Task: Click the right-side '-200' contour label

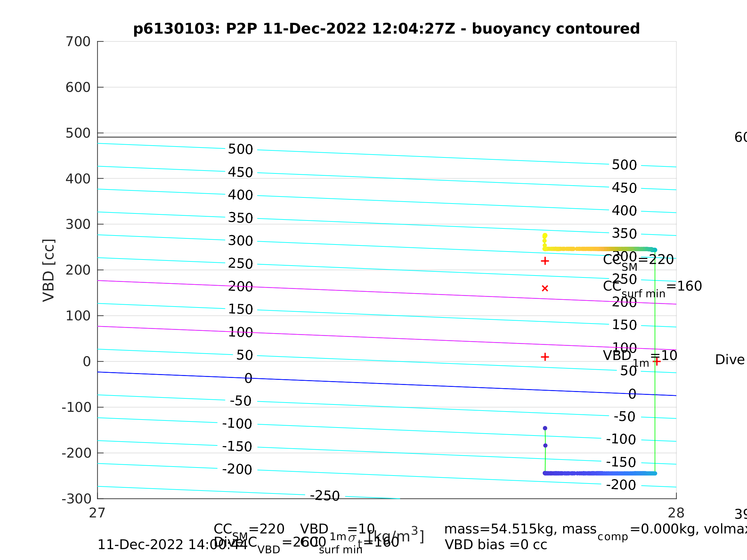Action: tap(621, 485)
